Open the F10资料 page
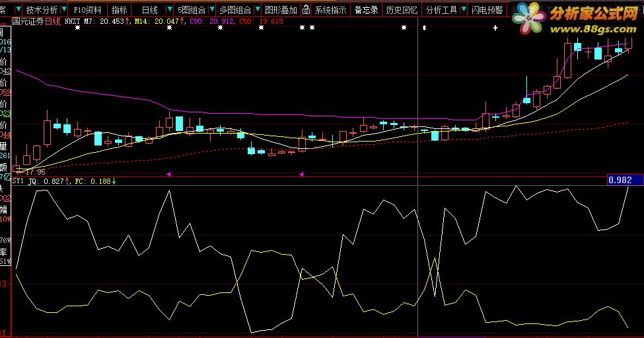 87,10
